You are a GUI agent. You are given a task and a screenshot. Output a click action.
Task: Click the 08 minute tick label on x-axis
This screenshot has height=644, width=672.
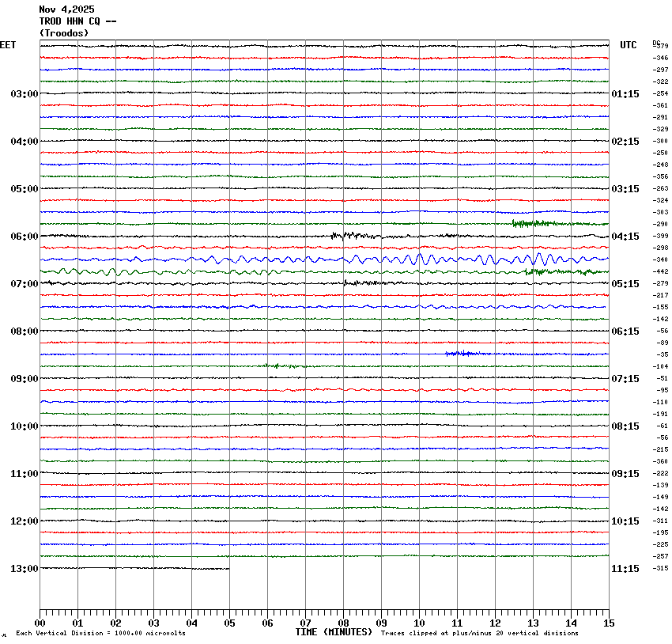(x=343, y=623)
